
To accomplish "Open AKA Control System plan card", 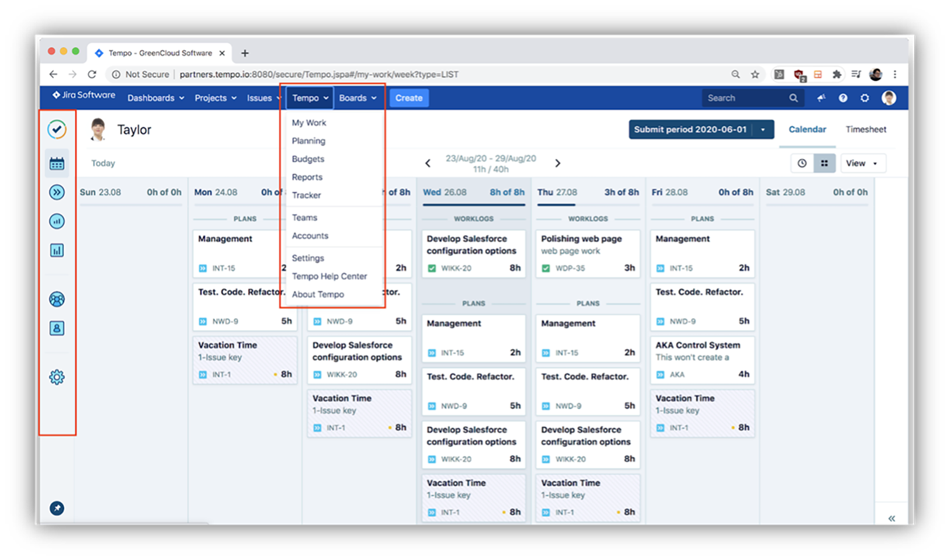I will [x=702, y=360].
